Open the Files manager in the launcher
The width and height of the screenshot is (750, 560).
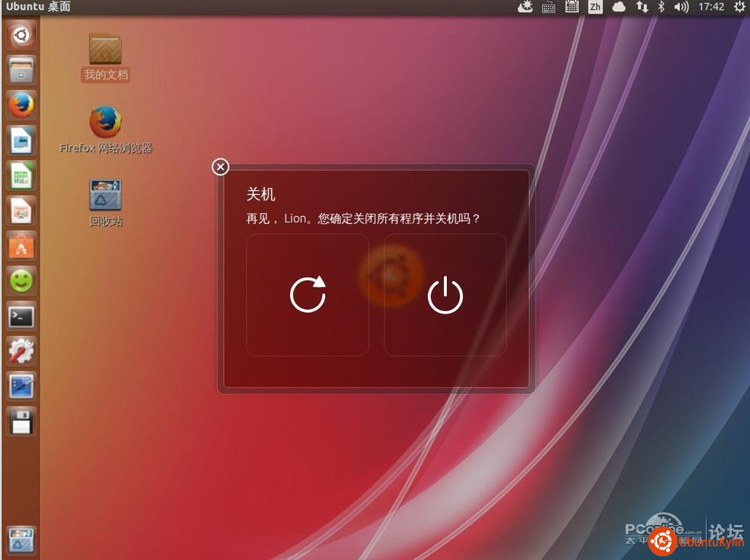(x=21, y=70)
